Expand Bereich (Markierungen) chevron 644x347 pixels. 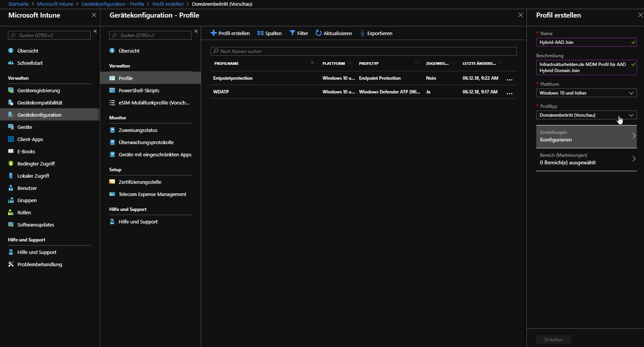pos(634,159)
